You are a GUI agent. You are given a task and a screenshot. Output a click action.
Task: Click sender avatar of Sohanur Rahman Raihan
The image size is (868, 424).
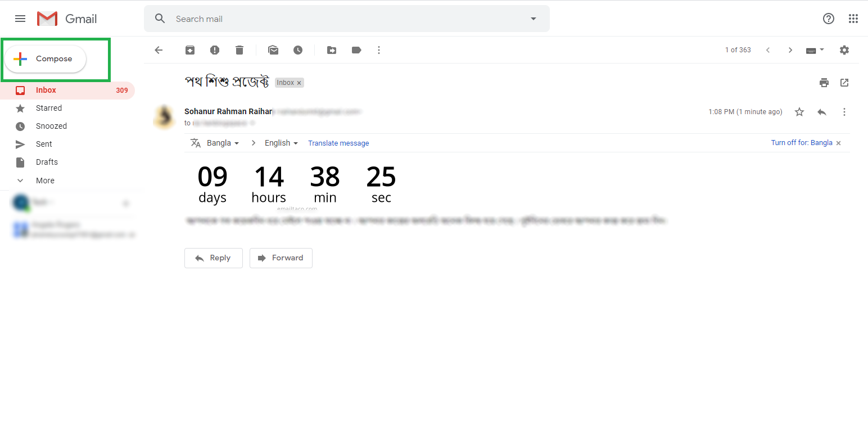(164, 117)
